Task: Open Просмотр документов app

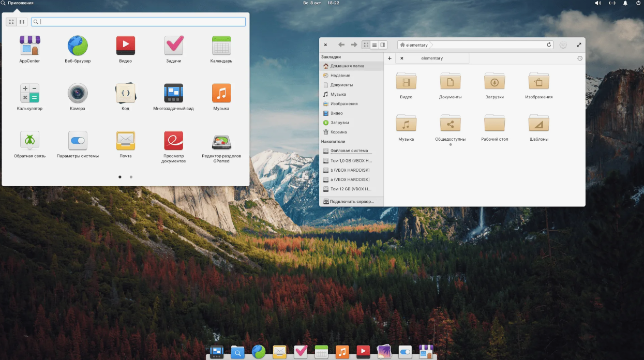Action: 173,141
